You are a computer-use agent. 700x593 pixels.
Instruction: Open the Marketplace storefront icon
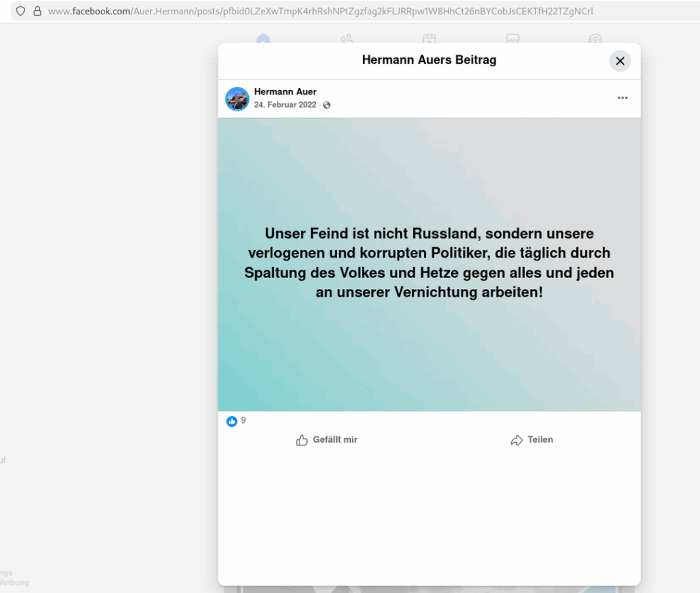pyautogui.click(x=512, y=39)
